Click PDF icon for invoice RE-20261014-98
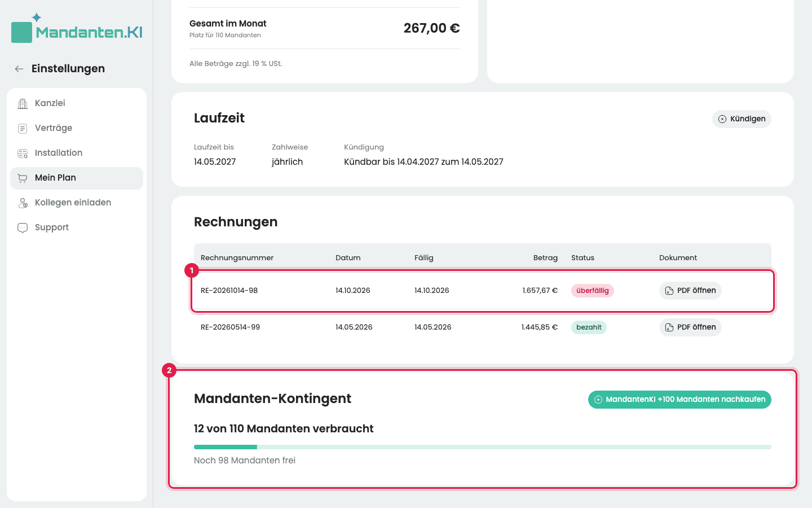The image size is (812, 508). [669, 291]
